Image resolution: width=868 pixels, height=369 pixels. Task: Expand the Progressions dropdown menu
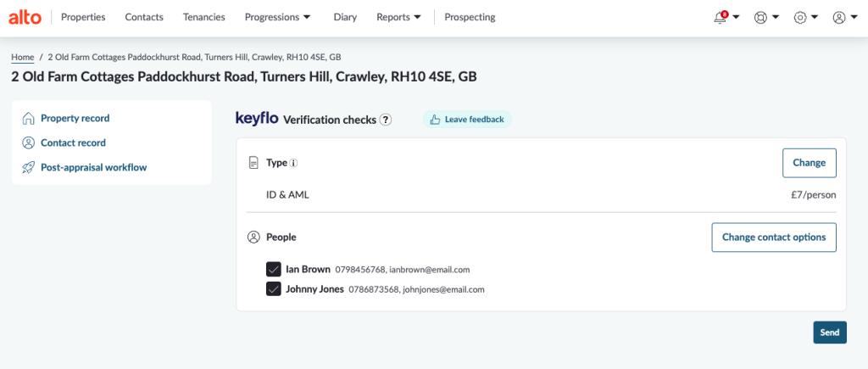277,17
